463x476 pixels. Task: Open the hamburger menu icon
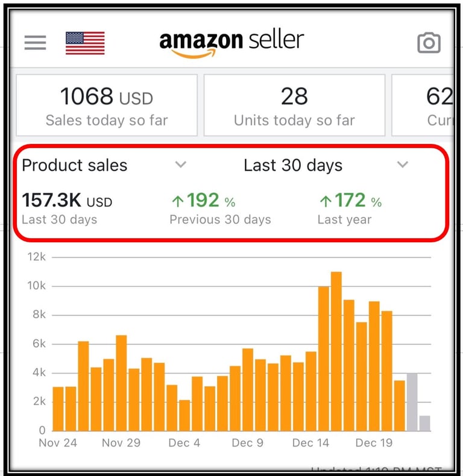point(35,43)
